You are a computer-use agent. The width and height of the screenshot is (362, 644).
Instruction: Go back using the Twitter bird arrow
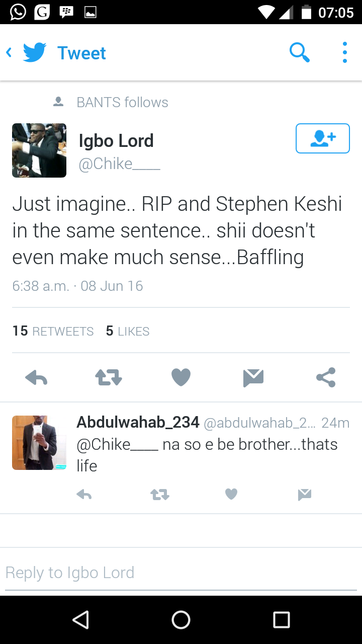[x=26, y=52]
